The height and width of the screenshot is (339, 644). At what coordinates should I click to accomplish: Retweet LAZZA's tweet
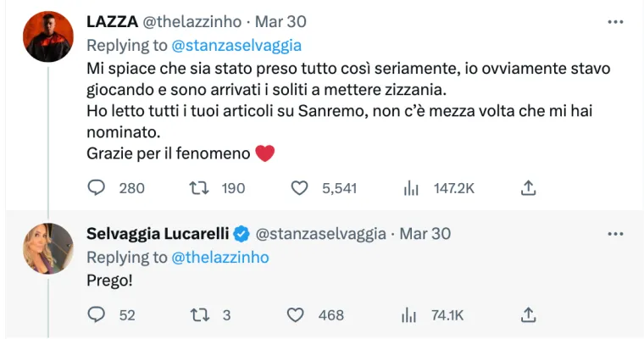pyautogui.click(x=197, y=187)
